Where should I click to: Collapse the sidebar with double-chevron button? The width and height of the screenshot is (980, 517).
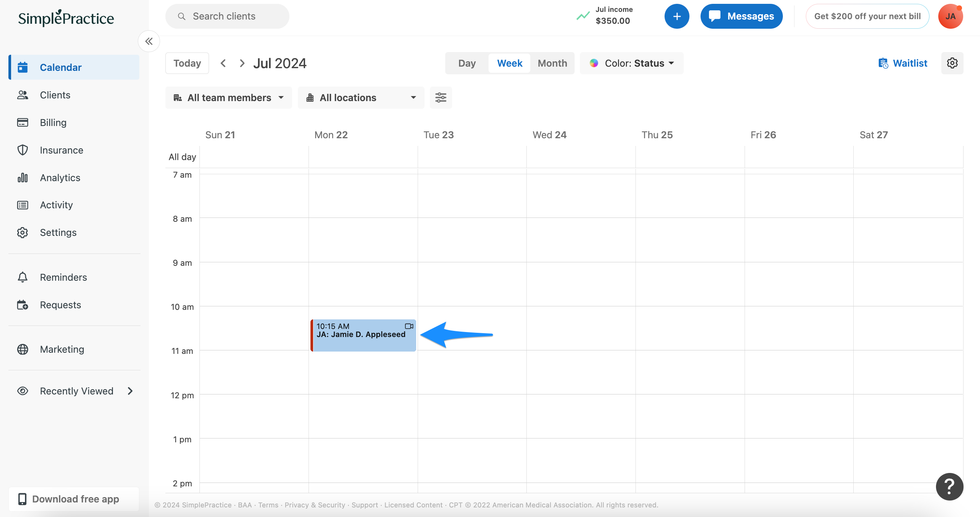pos(149,41)
